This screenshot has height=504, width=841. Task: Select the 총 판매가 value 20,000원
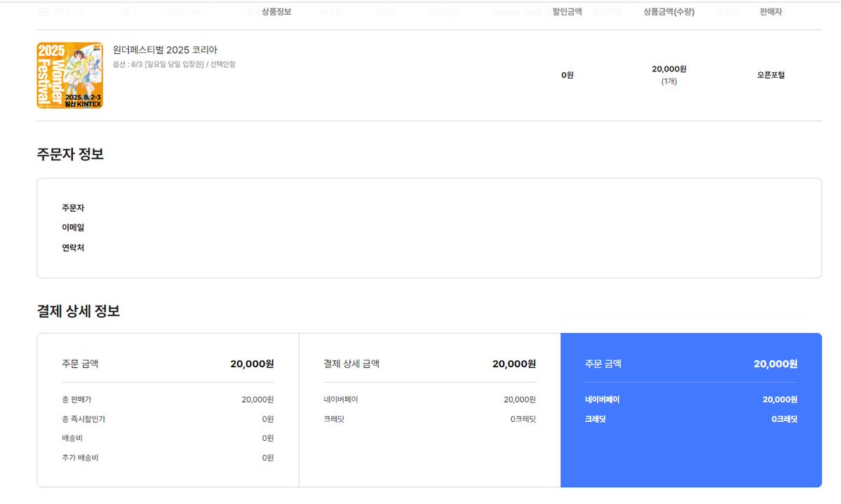pos(257,400)
